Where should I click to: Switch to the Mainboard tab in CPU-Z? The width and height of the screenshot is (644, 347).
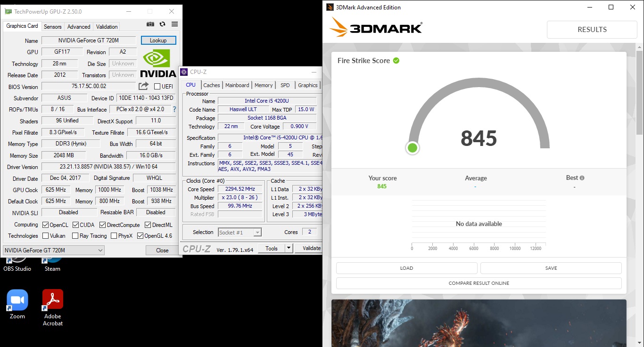pos(237,85)
